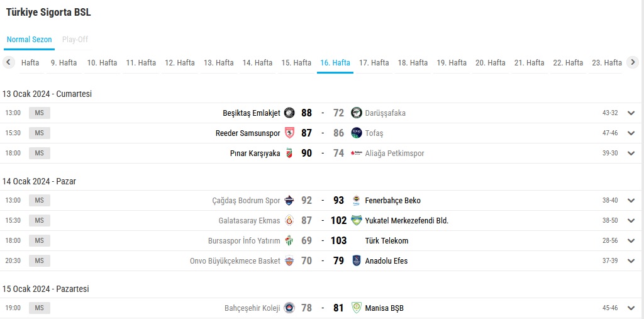Click the Reeder Samsunspor team logo
The image size is (644, 319).
[x=289, y=133]
